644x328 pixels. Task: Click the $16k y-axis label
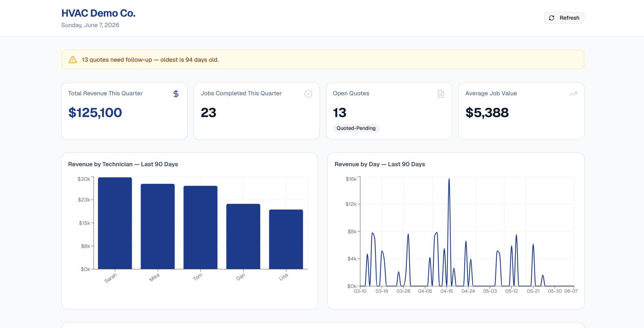351,179
